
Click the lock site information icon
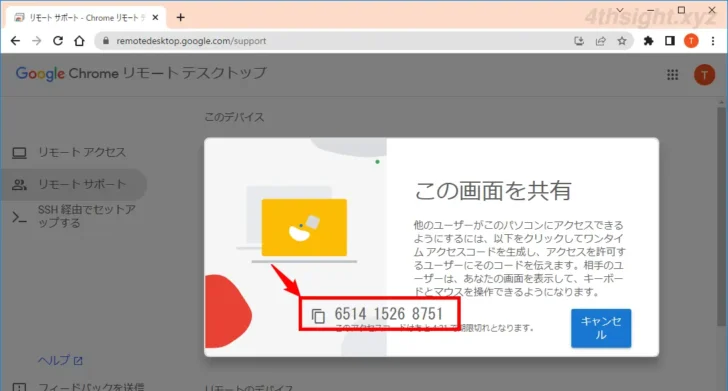point(106,41)
